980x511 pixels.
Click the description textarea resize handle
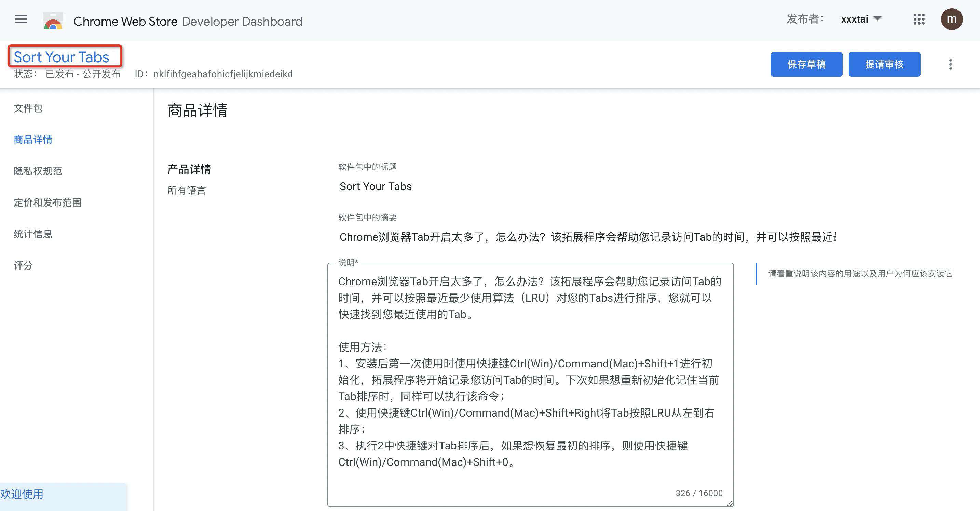pyautogui.click(x=730, y=503)
